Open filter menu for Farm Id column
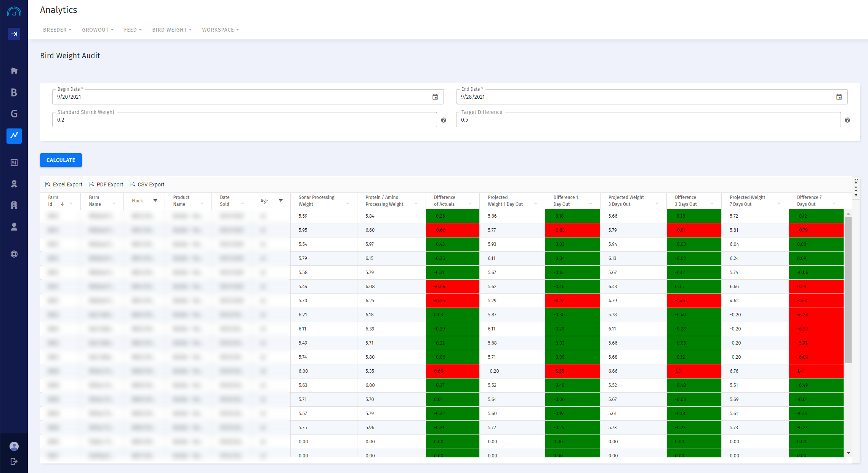The image size is (868, 473). tap(71, 204)
